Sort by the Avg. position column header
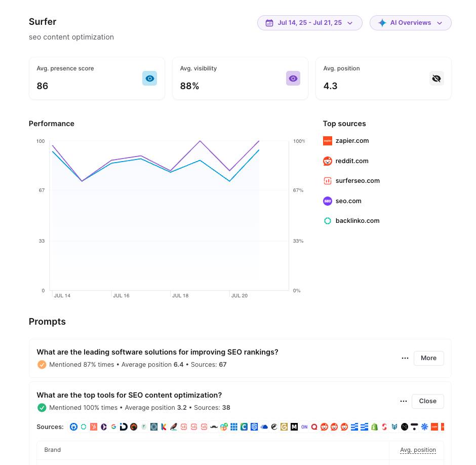The width and height of the screenshot is (476, 465). tap(418, 450)
